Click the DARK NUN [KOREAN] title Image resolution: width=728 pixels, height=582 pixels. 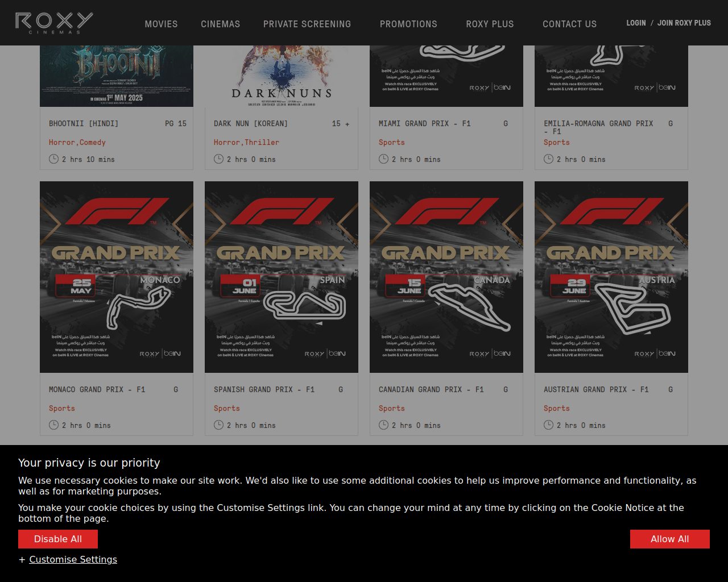point(251,123)
